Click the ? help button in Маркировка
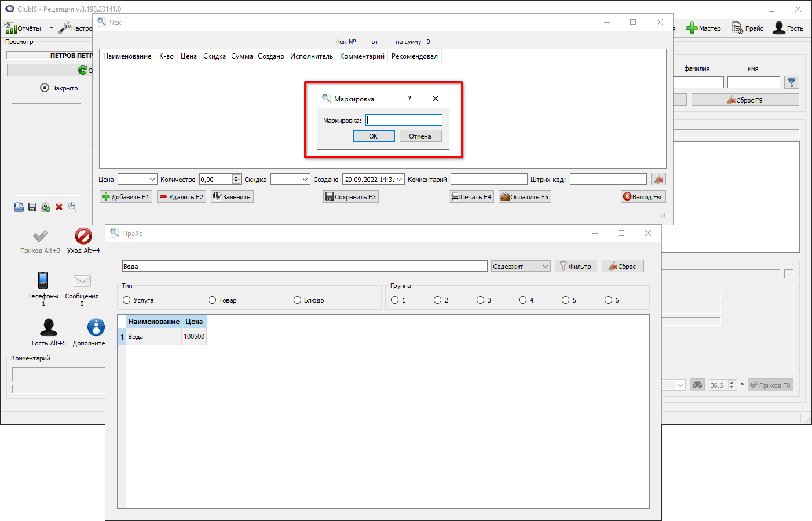This screenshot has width=812, height=521. pyautogui.click(x=409, y=99)
